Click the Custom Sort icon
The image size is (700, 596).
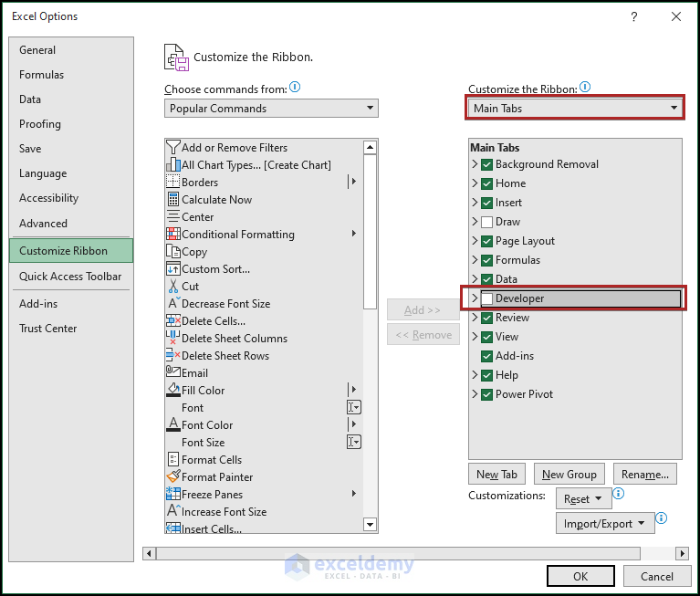[173, 269]
